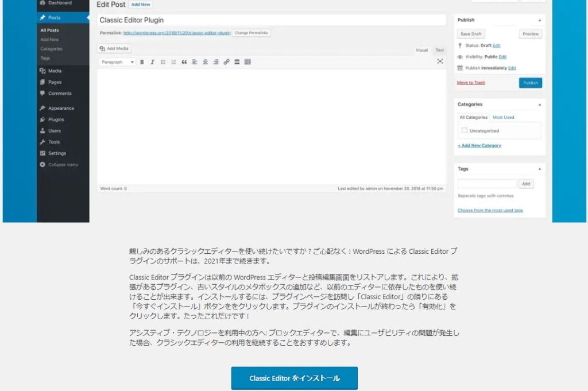This screenshot has width=588, height=391.
Task: Edit the Public visibility setting
Action: pos(503,57)
